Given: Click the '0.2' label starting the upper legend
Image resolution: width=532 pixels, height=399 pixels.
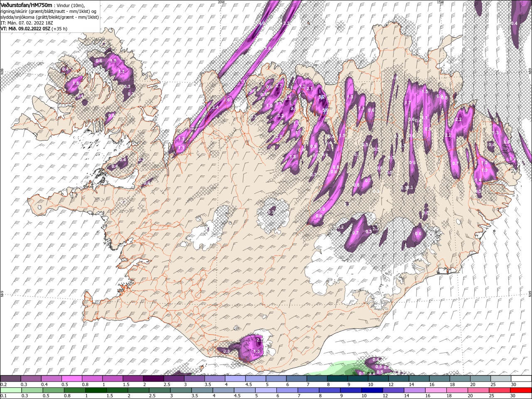Looking at the screenshot, I should click(3, 384).
